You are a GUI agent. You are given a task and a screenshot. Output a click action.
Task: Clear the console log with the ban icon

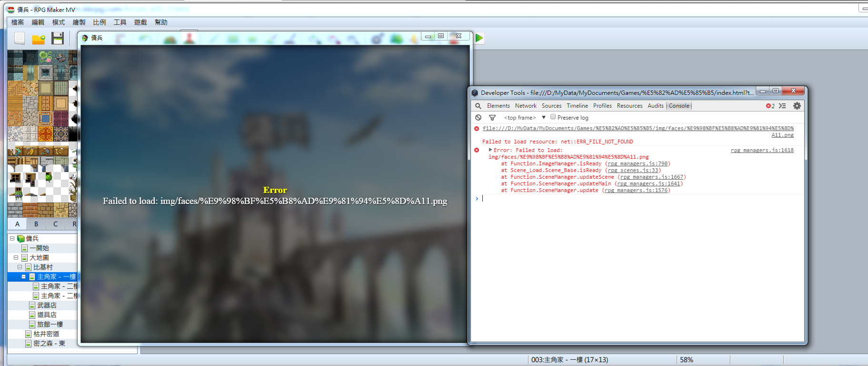[x=478, y=118]
